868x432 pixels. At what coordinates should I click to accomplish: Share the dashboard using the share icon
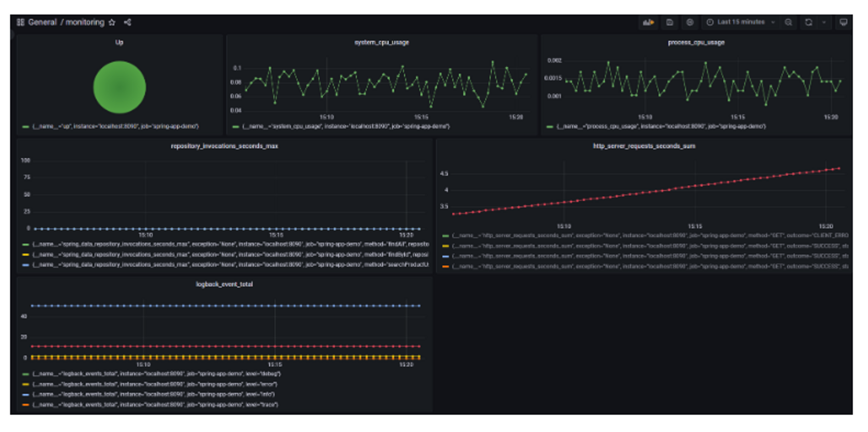[127, 22]
